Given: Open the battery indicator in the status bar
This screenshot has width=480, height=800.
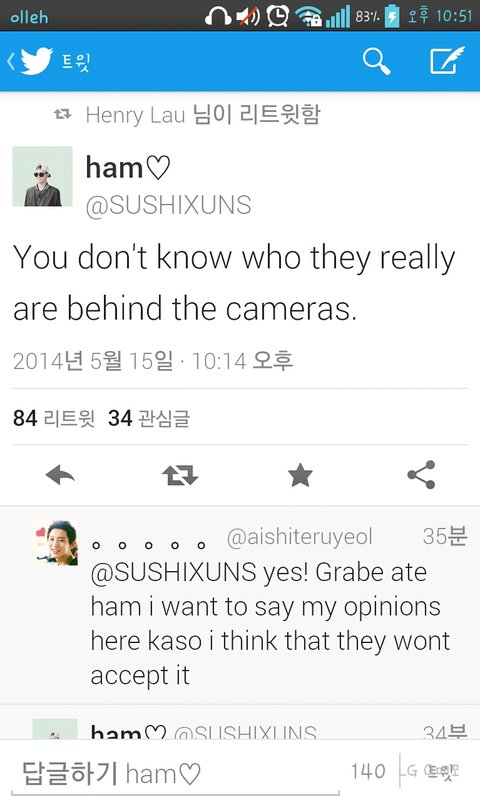Looking at the screenshot, I should [x=392, y=16].
